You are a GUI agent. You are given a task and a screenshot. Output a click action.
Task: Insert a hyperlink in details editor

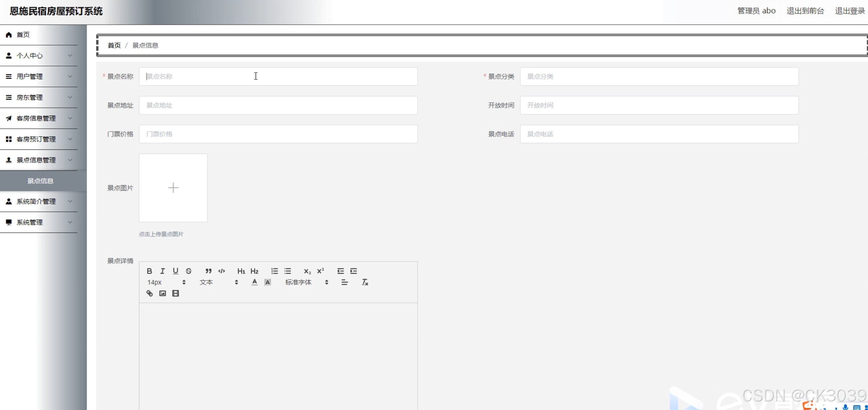click(149, 293)
